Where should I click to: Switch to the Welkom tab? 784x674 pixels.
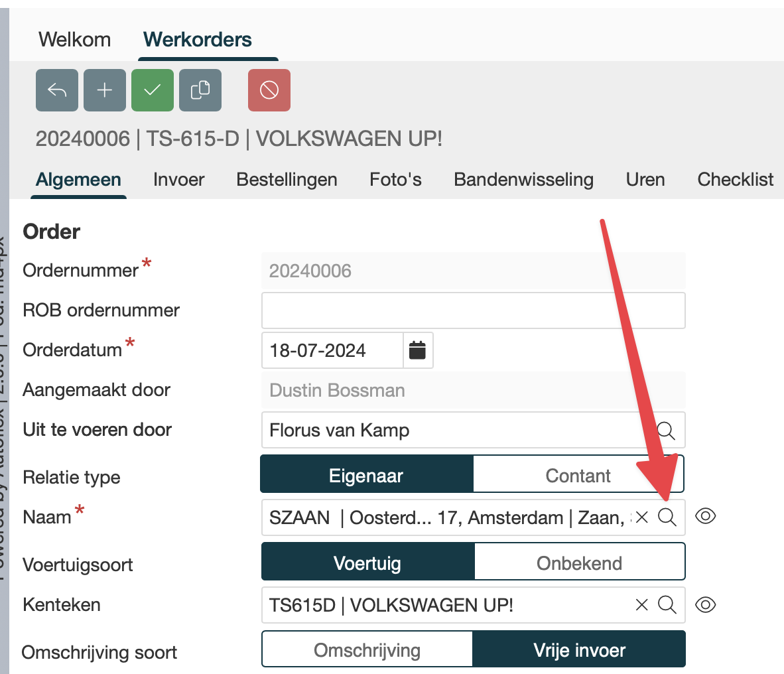pos(75,40)
